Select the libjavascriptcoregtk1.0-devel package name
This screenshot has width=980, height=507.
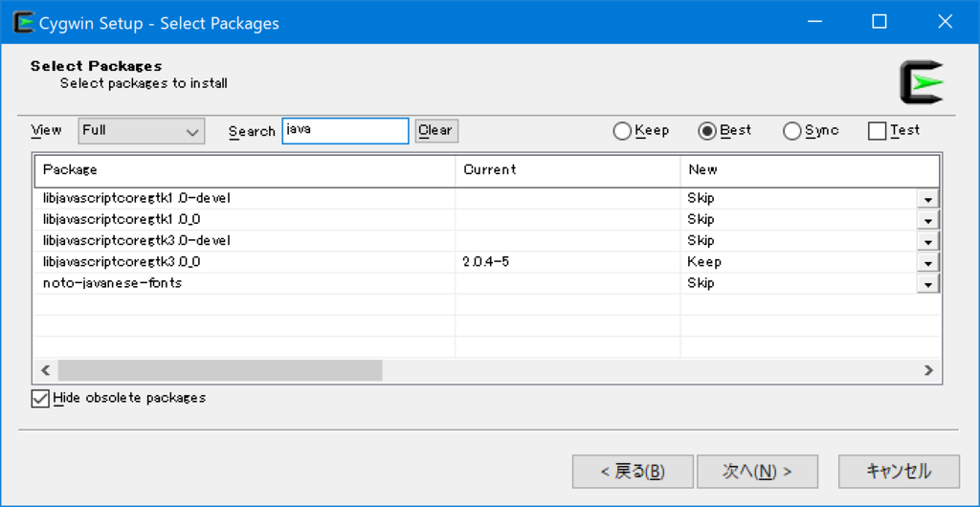point(137,199)
